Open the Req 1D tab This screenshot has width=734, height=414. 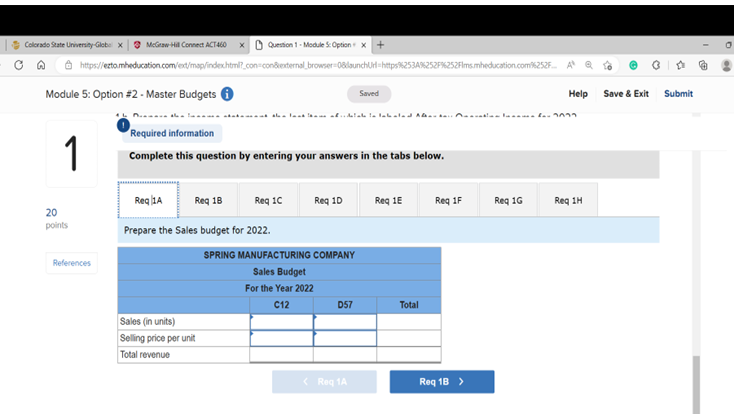click(x=328, y=200)
